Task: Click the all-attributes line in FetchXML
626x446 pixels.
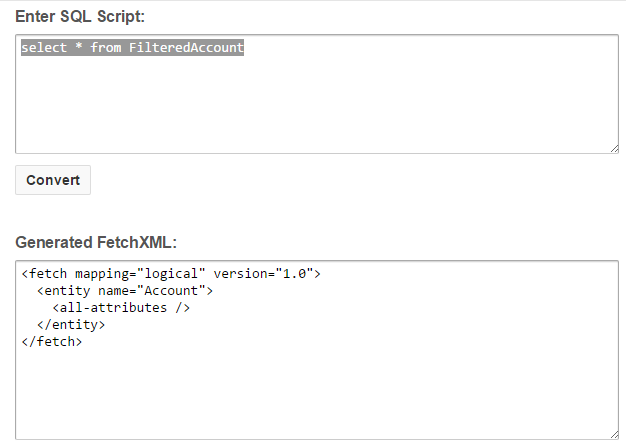Action: (x=121, y=307)
